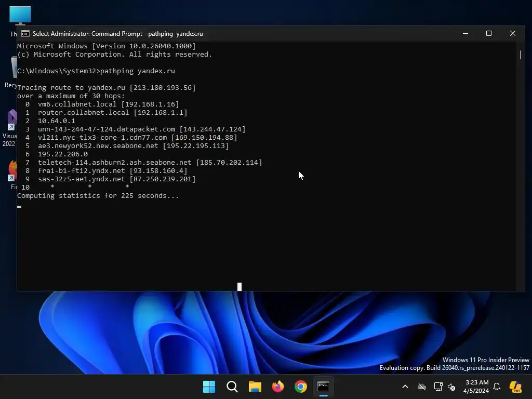Click hop 8 fra1-b1-fti2.yndx.net row
The image size is (532, 399).
click(x=106, y=170)
